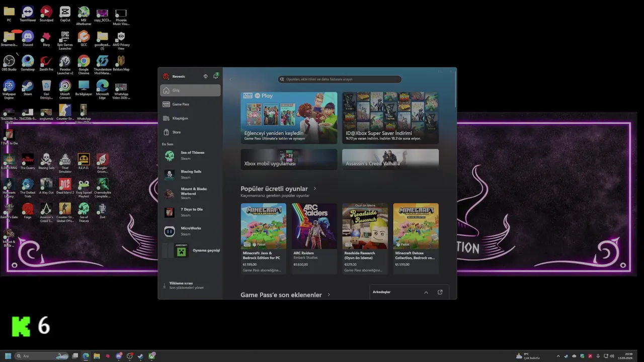Screen dimensions: 644x362
Task: Open Google Chrome desktop icon
Action: click(84, 65)
